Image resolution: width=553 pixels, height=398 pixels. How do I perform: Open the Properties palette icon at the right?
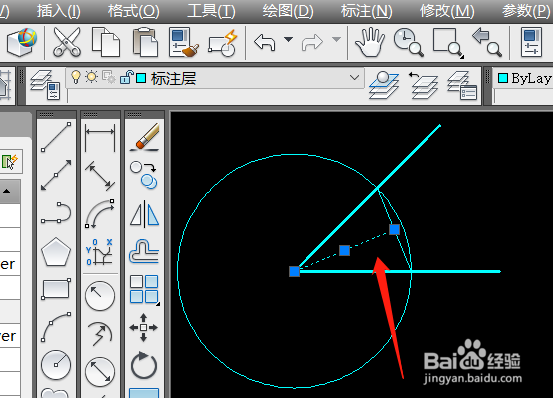pyautogui.click(x=531, y=43)
